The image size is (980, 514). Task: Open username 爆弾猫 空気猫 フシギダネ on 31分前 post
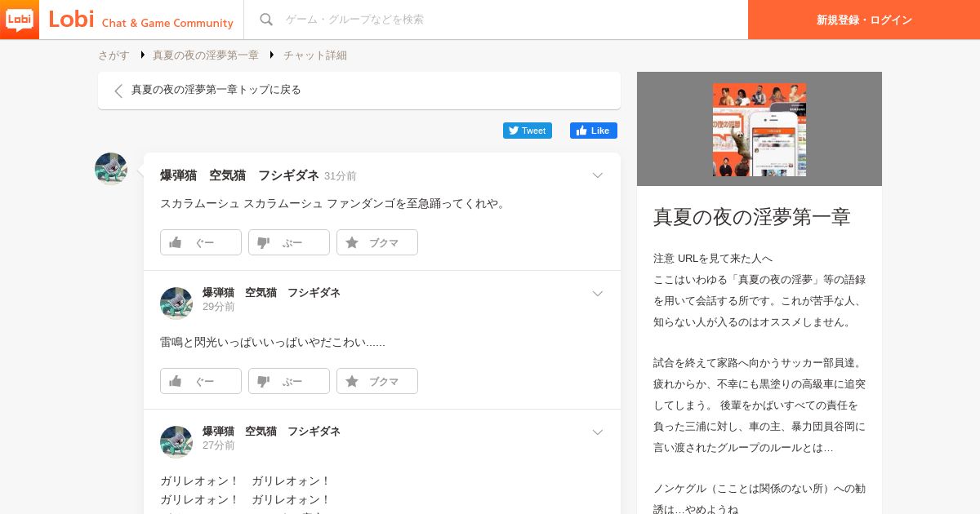(x=239, y=175)
